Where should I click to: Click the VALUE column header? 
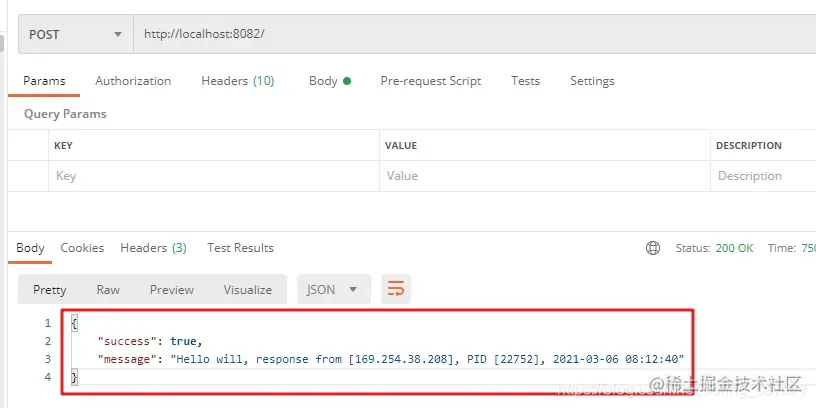click(401, 146)
